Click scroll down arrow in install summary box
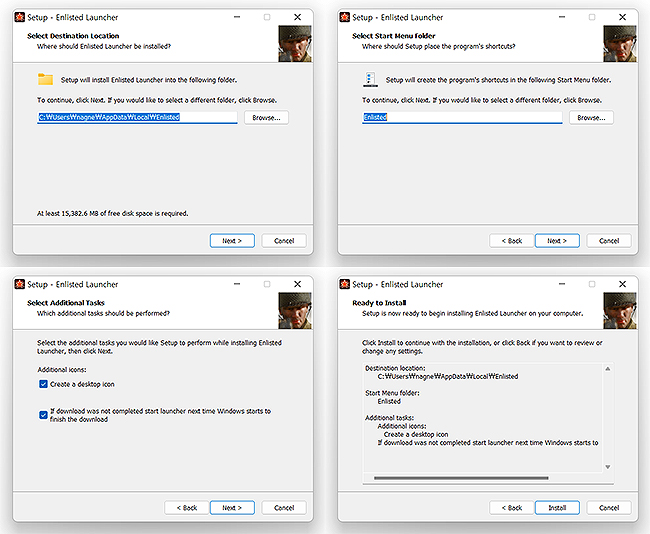The height and width of the screenshot is (534, 650). (608, 467)
